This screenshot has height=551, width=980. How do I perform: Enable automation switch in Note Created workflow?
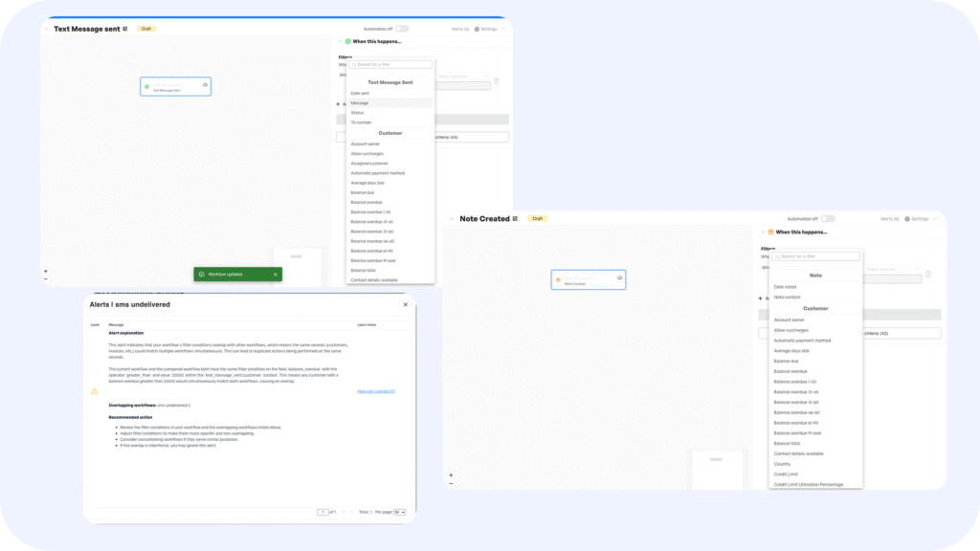pos(828,219)
